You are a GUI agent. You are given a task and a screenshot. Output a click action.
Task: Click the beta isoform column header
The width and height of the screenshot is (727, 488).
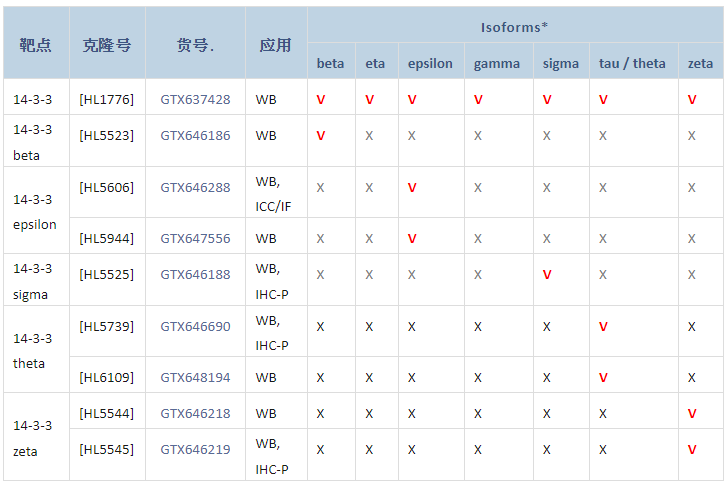point(331,61)
